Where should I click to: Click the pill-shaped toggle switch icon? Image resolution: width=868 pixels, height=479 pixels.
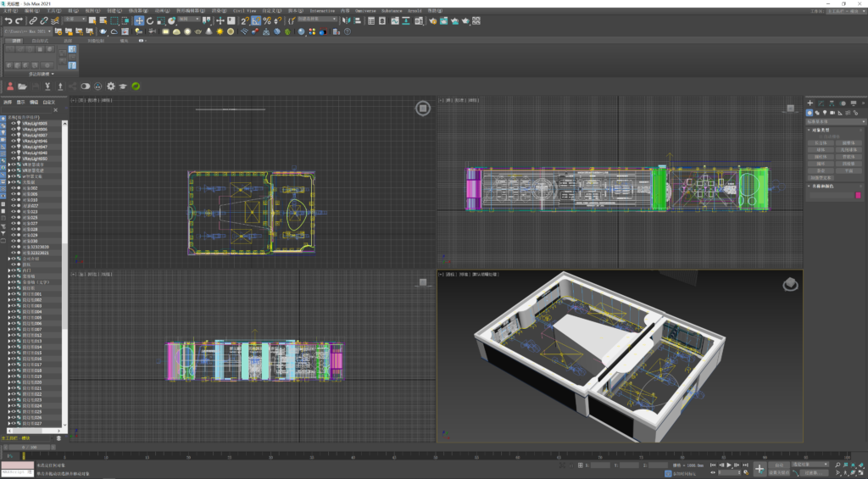86,86
